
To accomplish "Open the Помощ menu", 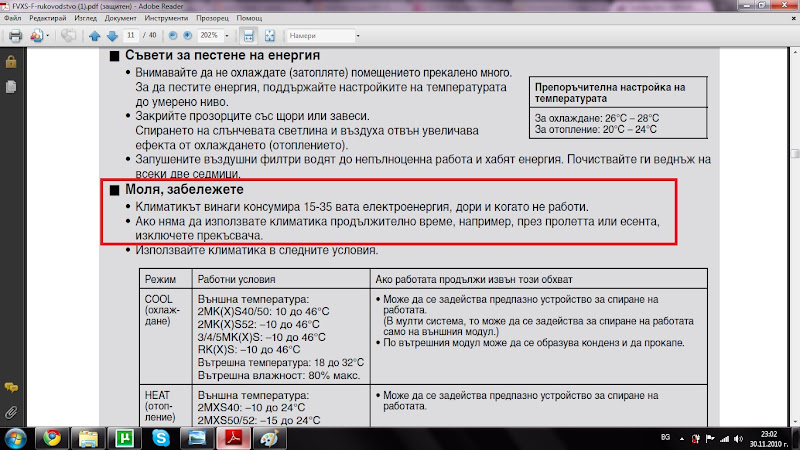I will (x=249, y=18).
